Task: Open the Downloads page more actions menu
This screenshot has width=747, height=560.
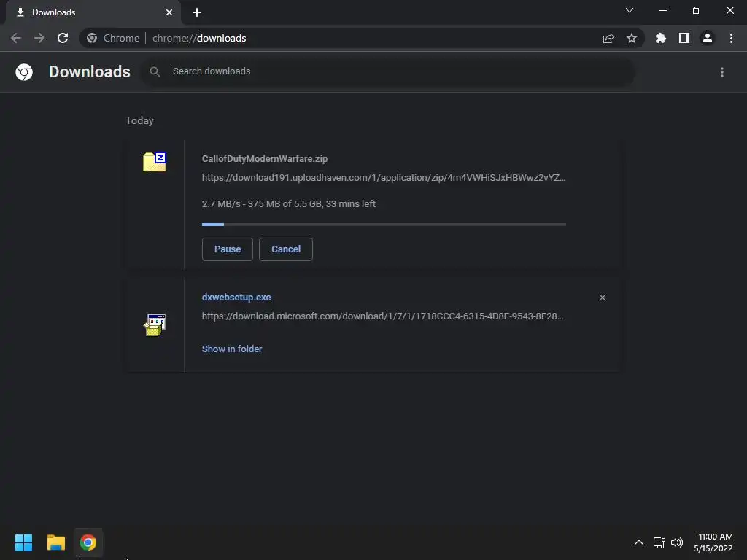Action: [722, 72]
